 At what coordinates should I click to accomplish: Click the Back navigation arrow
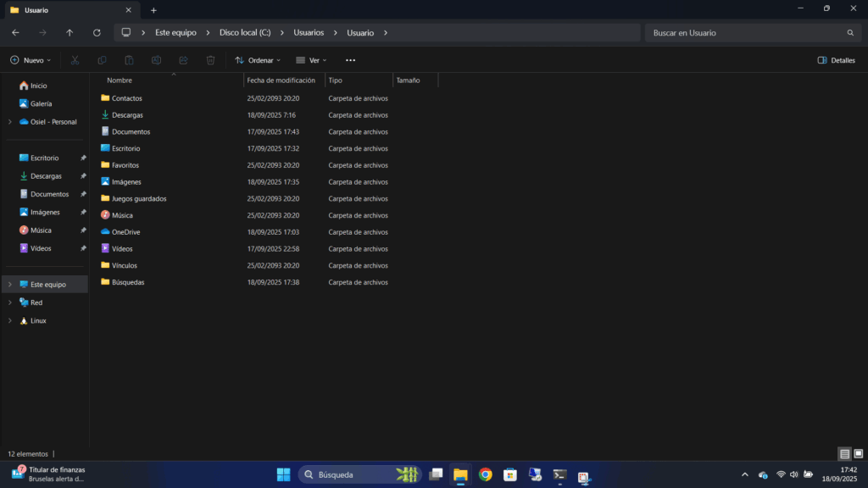(x=15, y=33)
